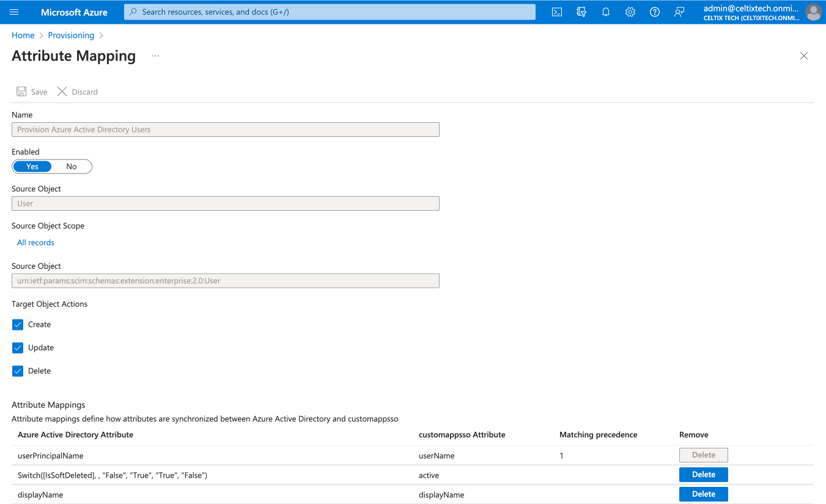The height and width of the screenshot is (504, 826).
Task: Click the Save button label
Action: coord(39,92)
